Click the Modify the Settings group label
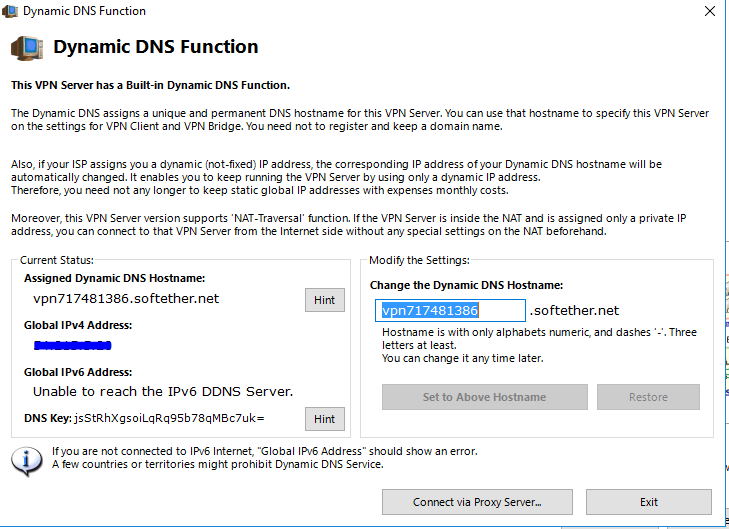The image size is (729, 529). pos(419,260)
